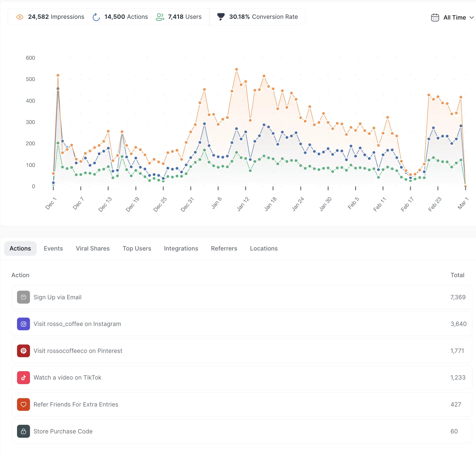
Task: Click the Dec 1 x-axis label
Action: point(51,203)
